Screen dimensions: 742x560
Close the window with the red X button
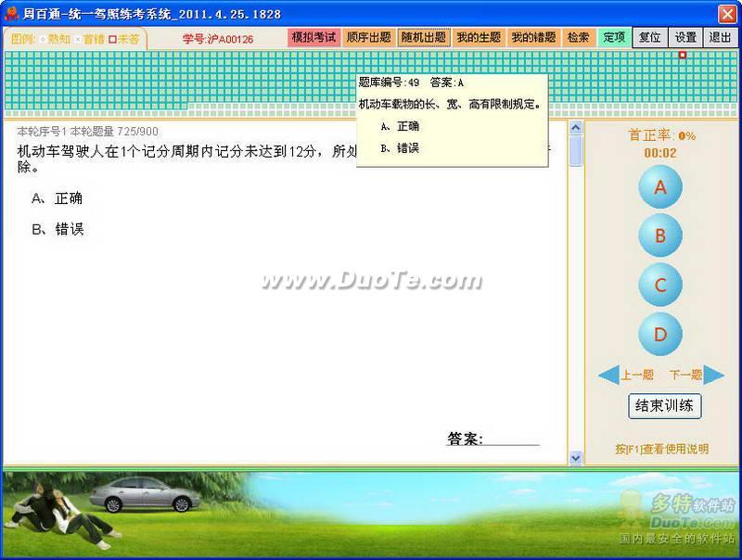coord(727,14)
